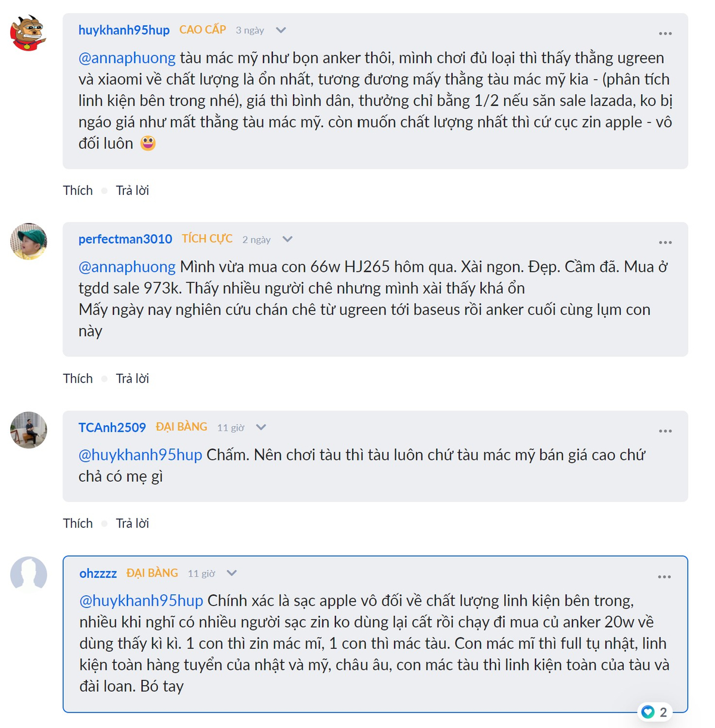This screenshot has width=715, height=728.
Task: Open ohzzzz's default avatar
Action: pos(29,575)
